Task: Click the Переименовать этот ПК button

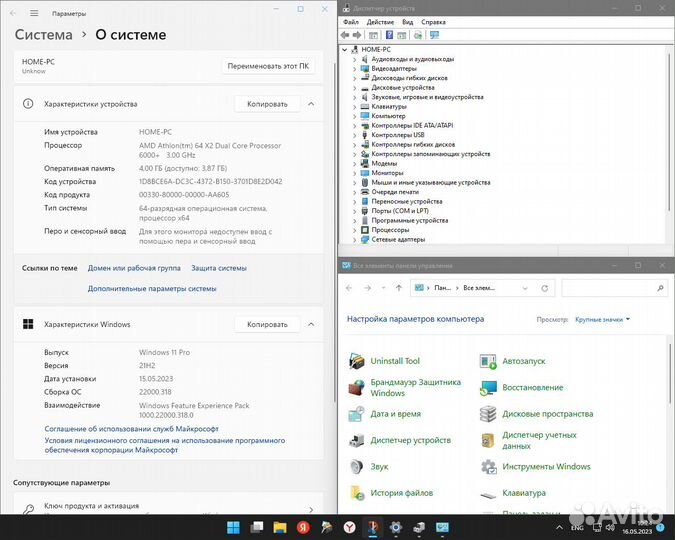Action: click(x=268, y=66)
